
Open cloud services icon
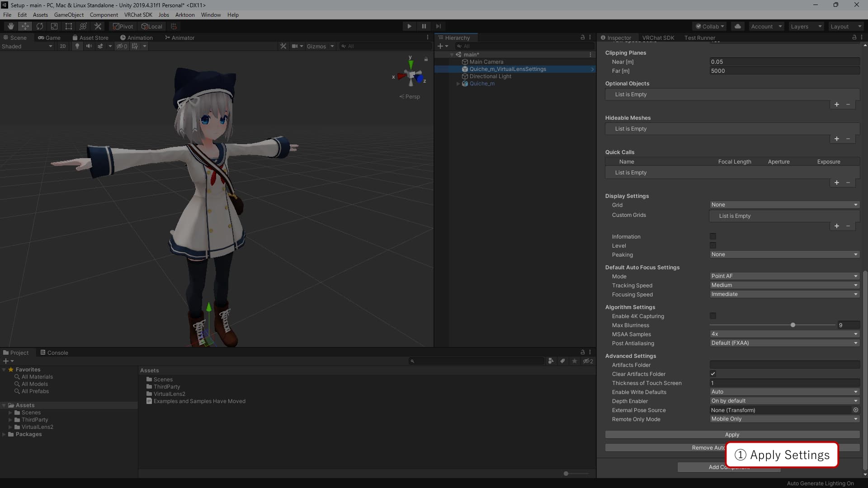pos(738,26)
